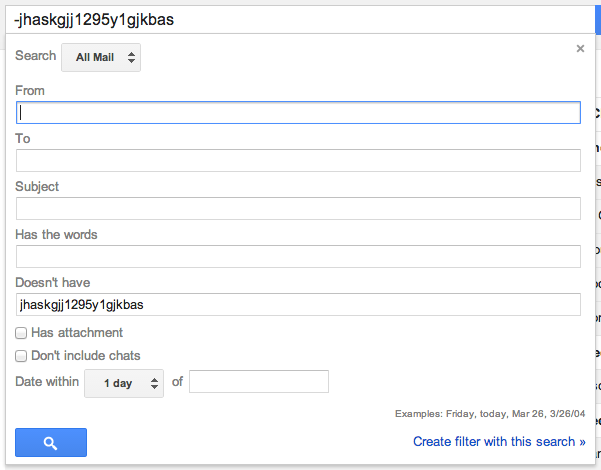601x470 pixels.
Task: Click the Examples date hint text
Action: [490, 414]
